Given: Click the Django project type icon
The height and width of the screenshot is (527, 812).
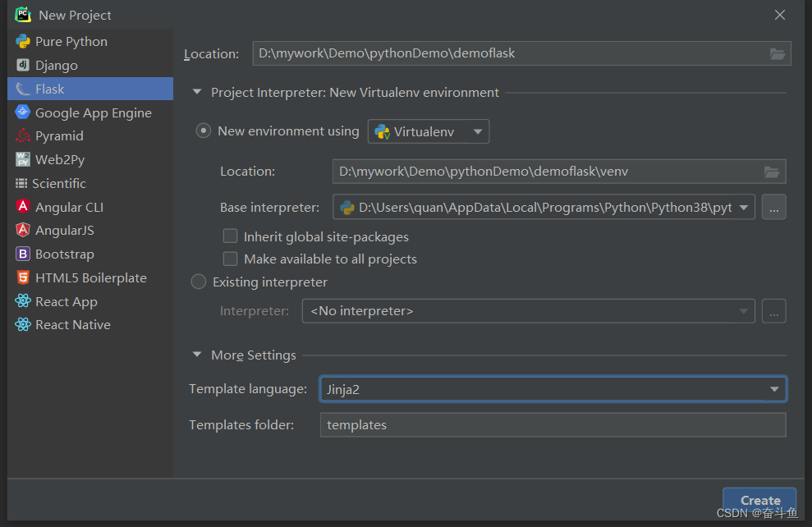Looking at the screenshot, I should pyautogui.click(x=23, y=65).
